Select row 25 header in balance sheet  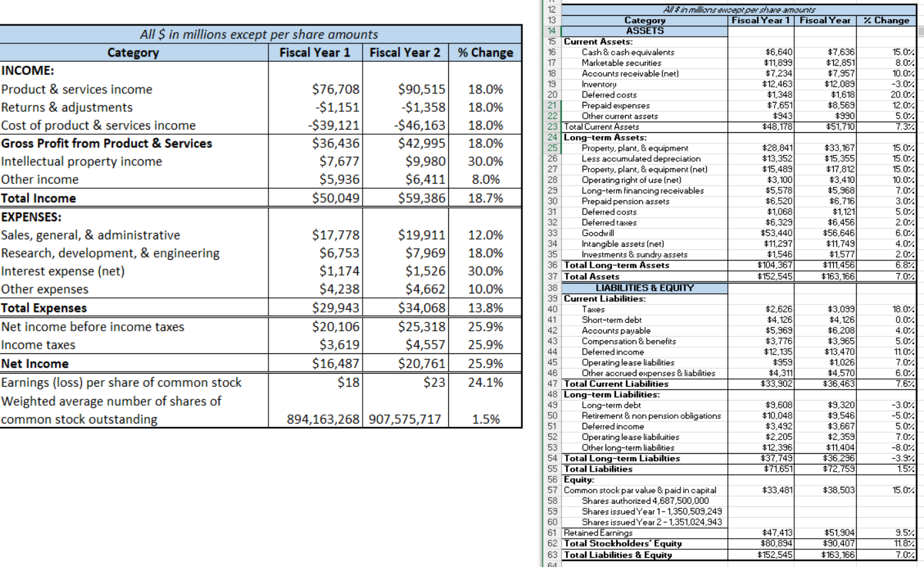552,148
